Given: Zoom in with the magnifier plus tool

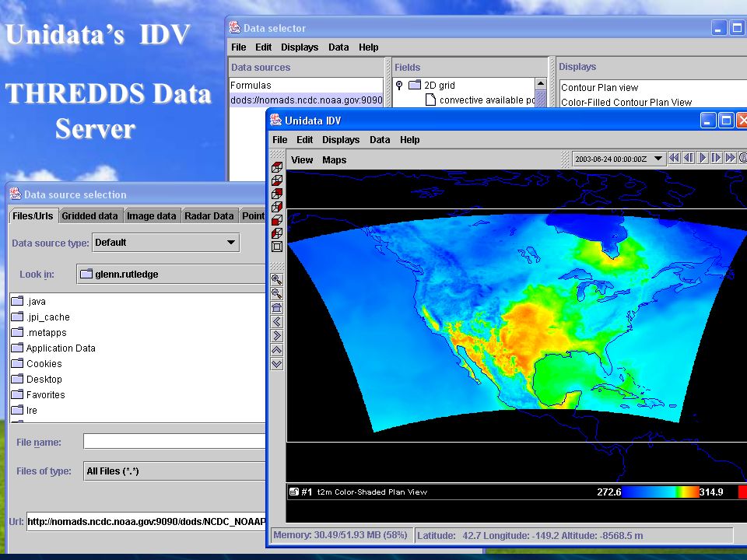Looking at the screenshot, I should tap(277, 279).
